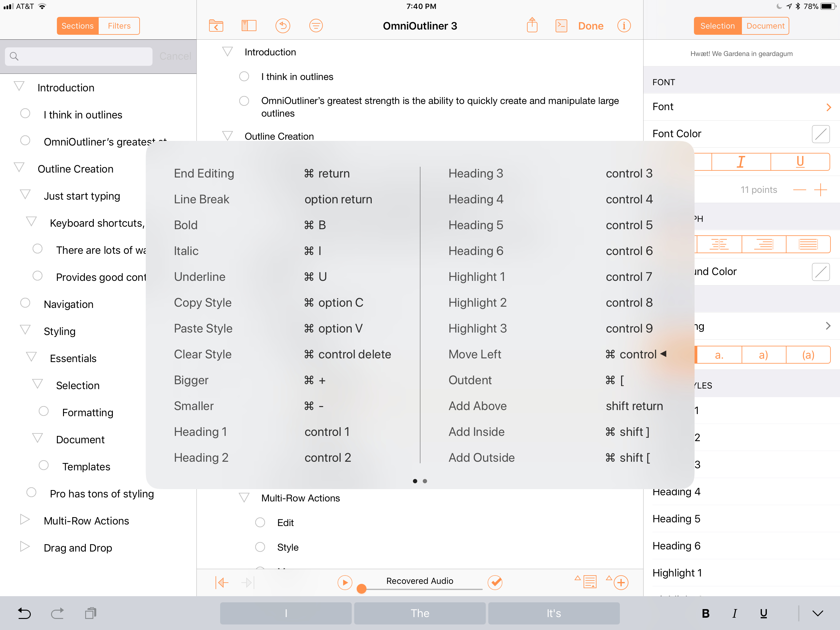840x630 pixels.
Task: Collapse Essentials section in sidebar
Action: (x=31, y=357)
